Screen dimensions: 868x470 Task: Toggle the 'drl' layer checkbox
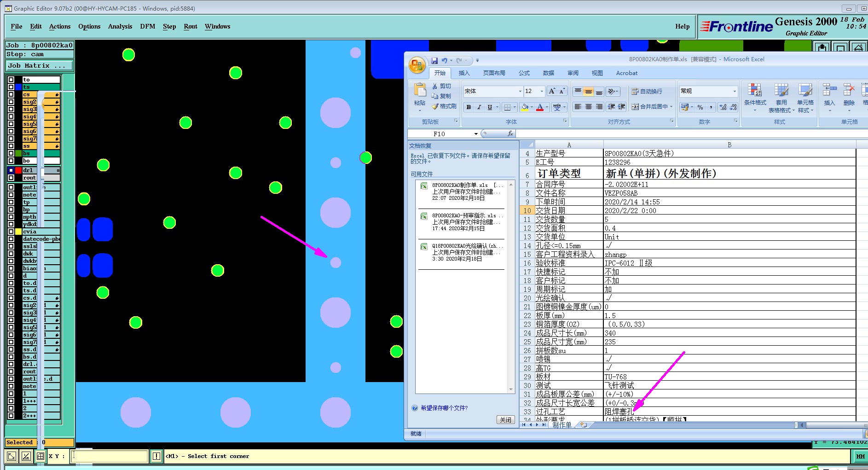pos(11,170)
